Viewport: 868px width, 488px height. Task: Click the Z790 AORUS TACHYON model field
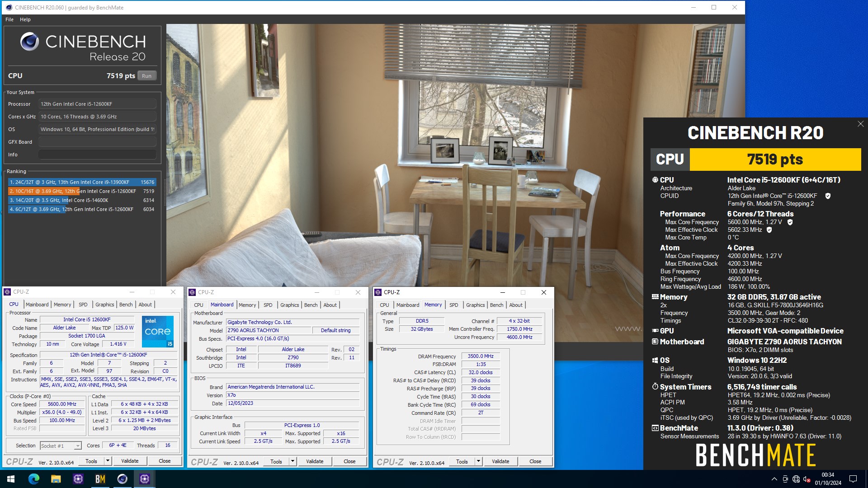click(269, 330)
